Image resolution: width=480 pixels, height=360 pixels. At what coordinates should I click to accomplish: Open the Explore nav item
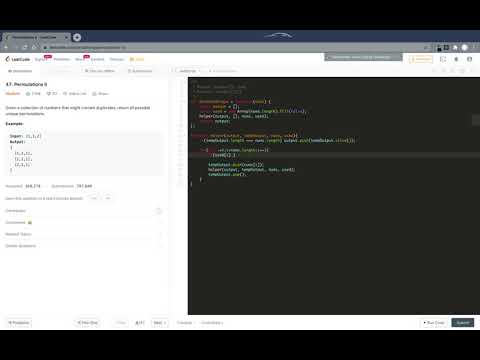(x=40, y=59)
